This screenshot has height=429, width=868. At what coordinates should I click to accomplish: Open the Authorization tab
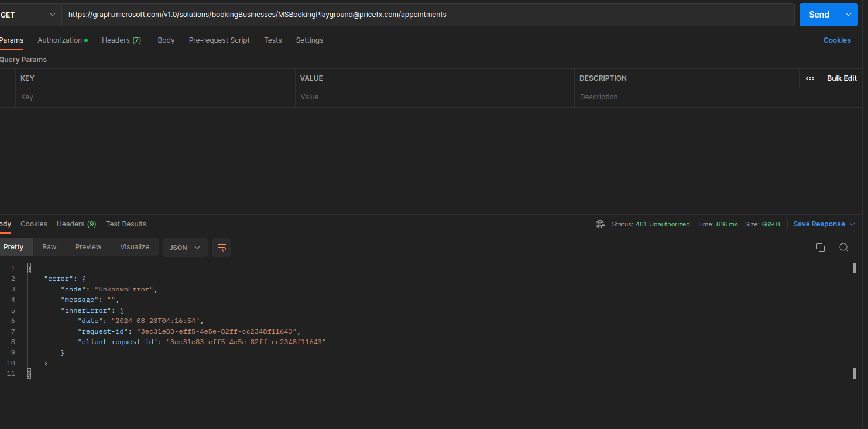tap(63, 40)
